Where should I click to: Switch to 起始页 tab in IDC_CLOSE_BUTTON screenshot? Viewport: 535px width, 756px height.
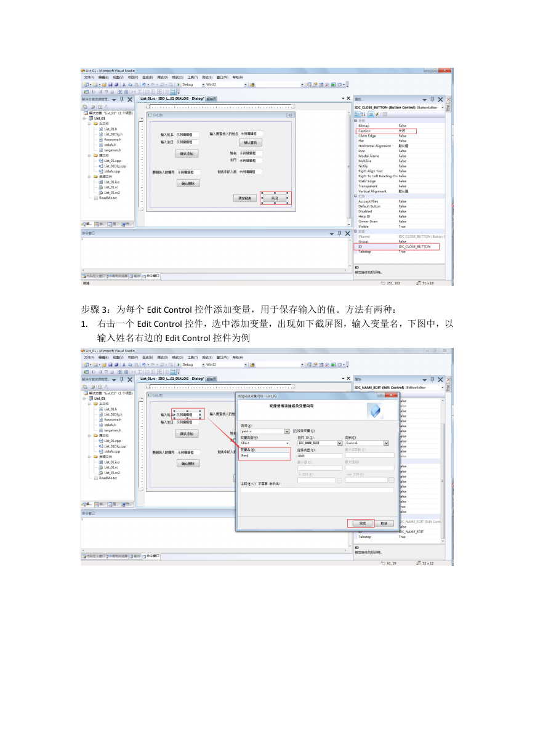tap(211, 99)
